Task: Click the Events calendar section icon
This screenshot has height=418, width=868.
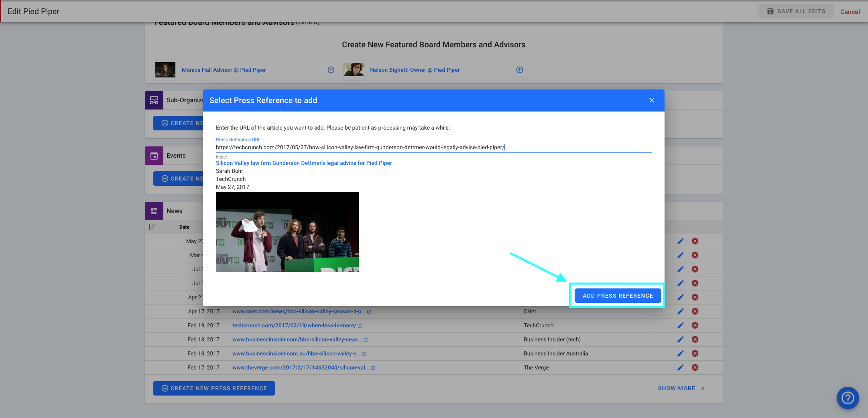Action: [x=154, y=156]
